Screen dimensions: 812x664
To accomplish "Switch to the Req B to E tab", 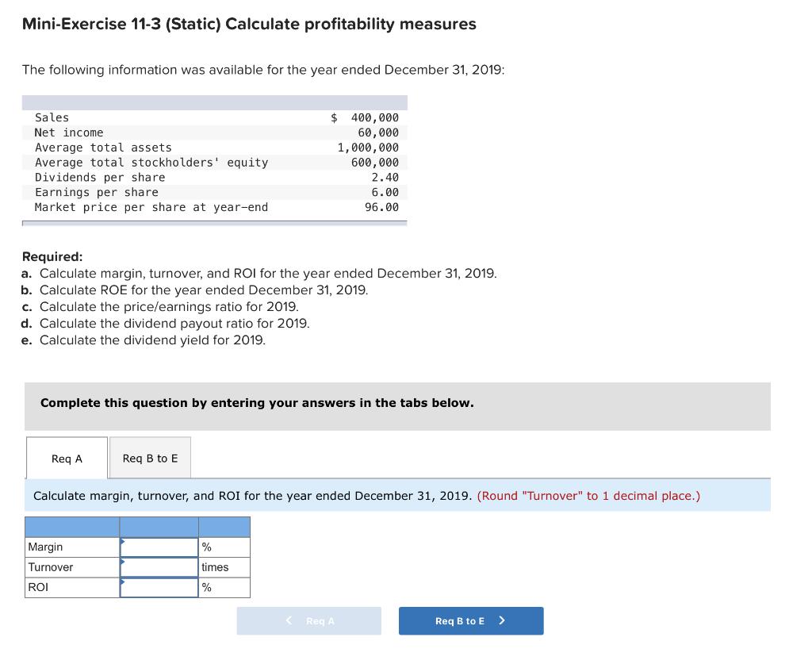I will [x=150, y=458].
